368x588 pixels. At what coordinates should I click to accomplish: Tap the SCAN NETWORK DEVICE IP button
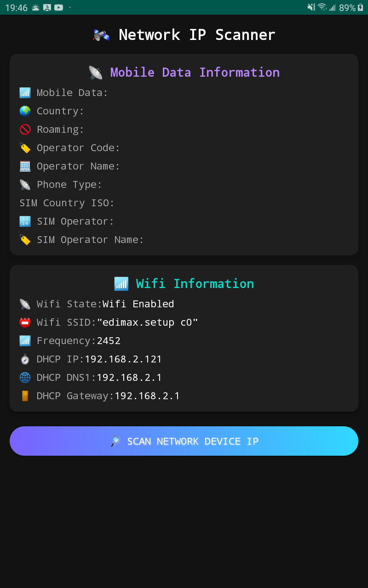(184, 441)
